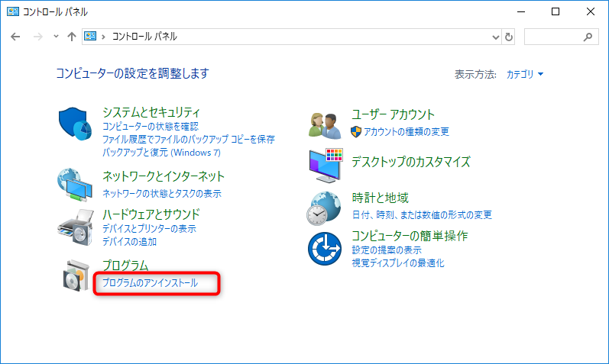The width and height of the screenshot is (609, 364).
Task: Click the Clock and Region icon
Action: point(324,207)
